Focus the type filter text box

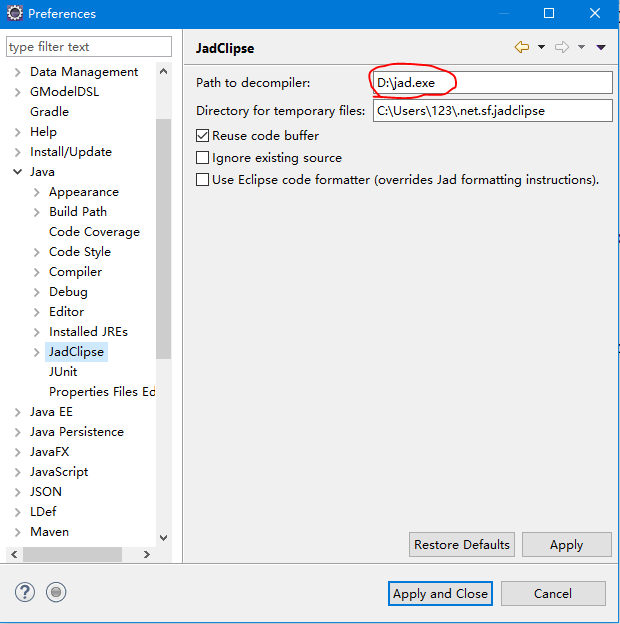(x=89, y=47)
